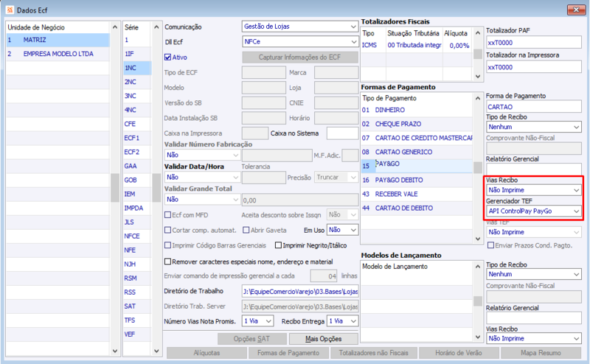
Task: Click the Totalizadores não Fiscais button
Action: pyautogui.click(x=373, y=353)
